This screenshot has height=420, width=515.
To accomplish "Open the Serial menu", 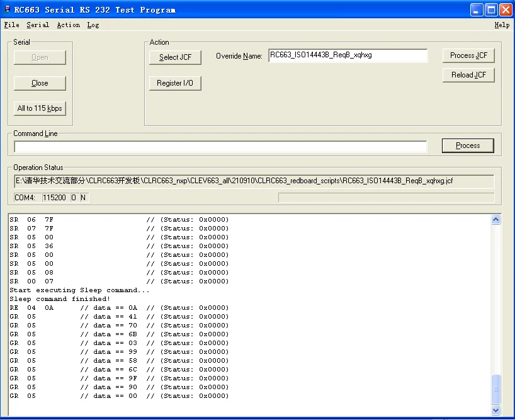I will tap(38, 25).
